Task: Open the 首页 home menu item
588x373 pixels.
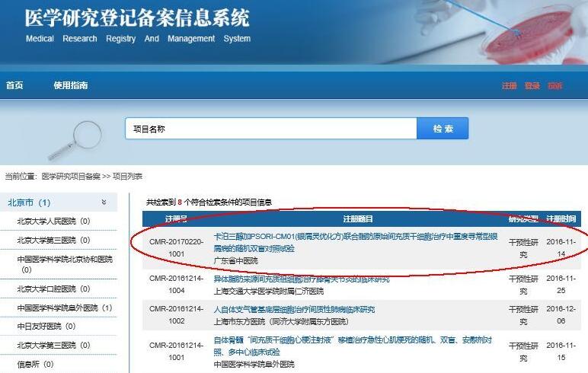Action: coord(14,85)
